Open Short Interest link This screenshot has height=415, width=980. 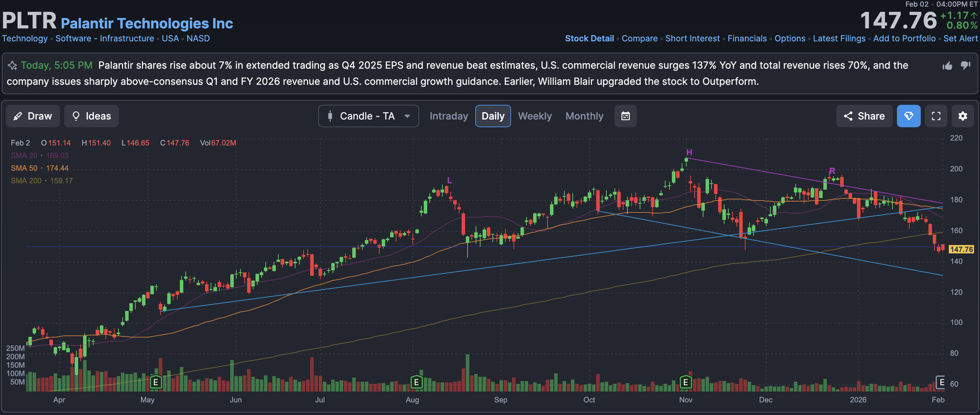point(692,39)
